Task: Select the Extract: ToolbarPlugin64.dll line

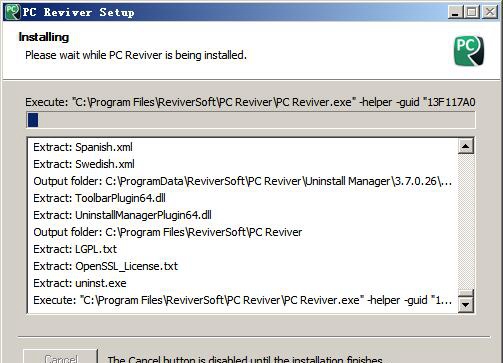Action: (99, 198)
